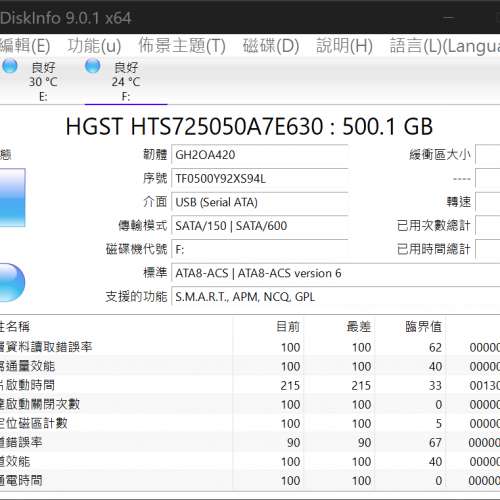The image size is (500, 500).
Task: Click the 支援的功能 label
Action: pyautogui.click(x=136, y=296)
